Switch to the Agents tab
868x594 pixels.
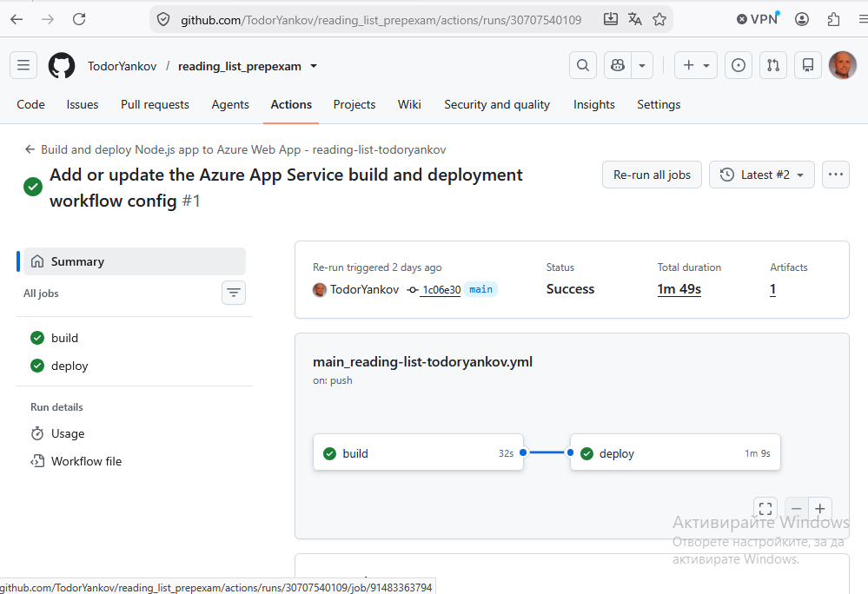click(x=230, y=104)
